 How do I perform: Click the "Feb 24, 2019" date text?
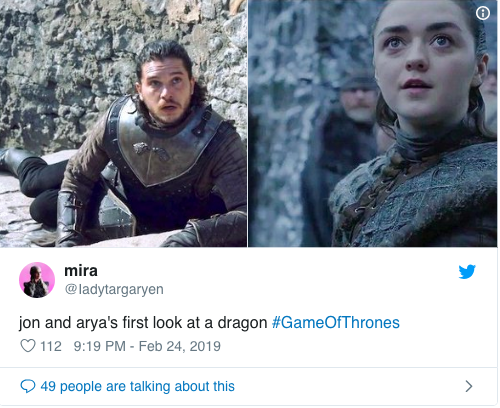[180, 346]
